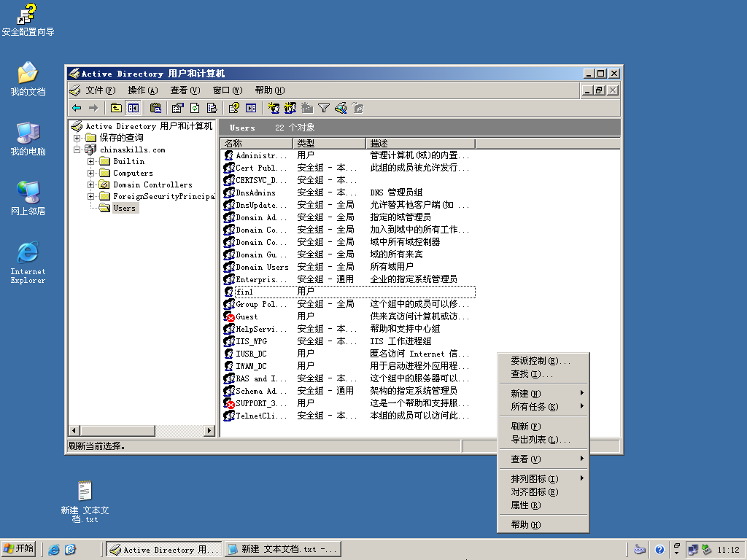Open the 操作(A) menu
The width and height of the screenshot is (747, 560).
point(142,90)
